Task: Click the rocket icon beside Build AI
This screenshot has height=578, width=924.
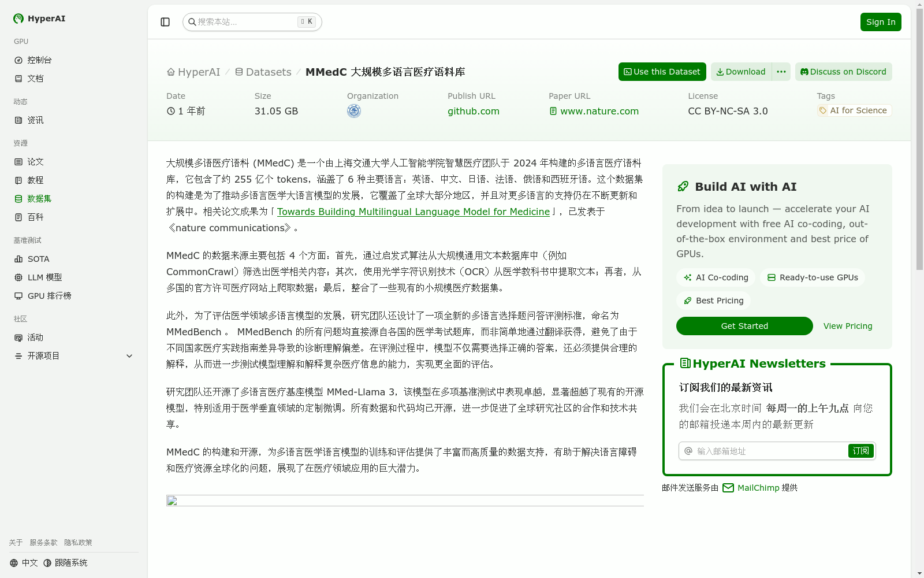Action: coord(683,186)
